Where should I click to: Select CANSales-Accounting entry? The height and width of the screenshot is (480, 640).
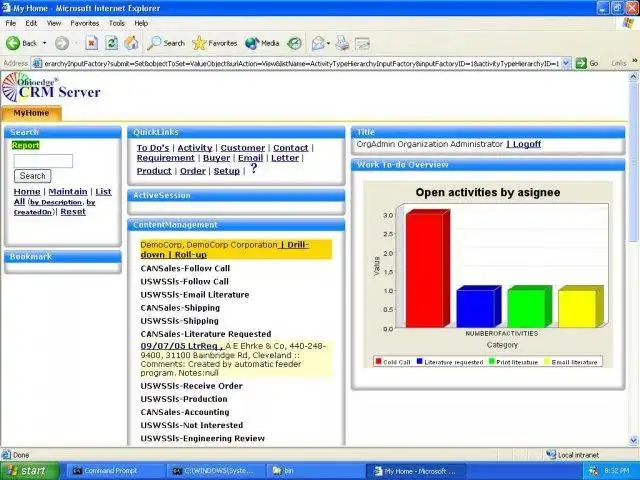(185, 412)
